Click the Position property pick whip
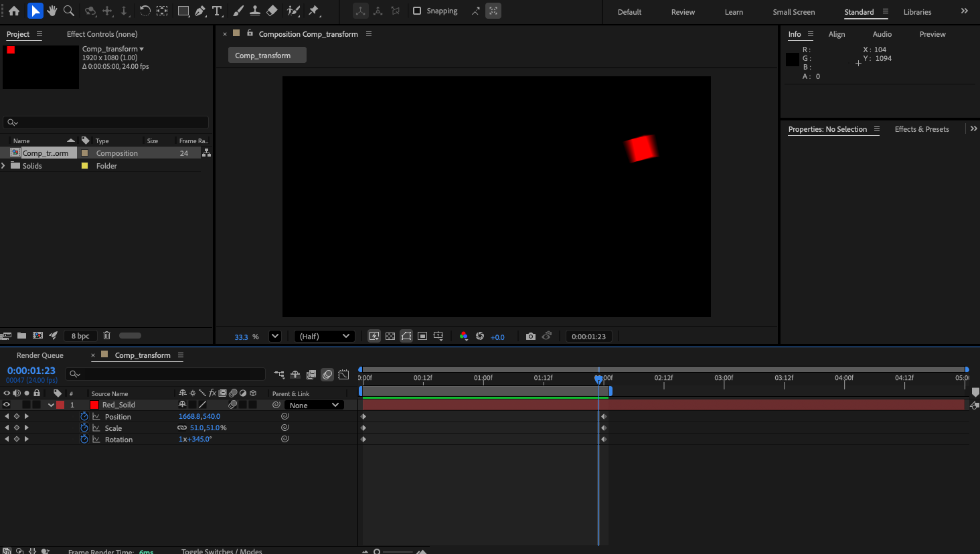This screenshot has height=554, width=980. pos(284,416)
